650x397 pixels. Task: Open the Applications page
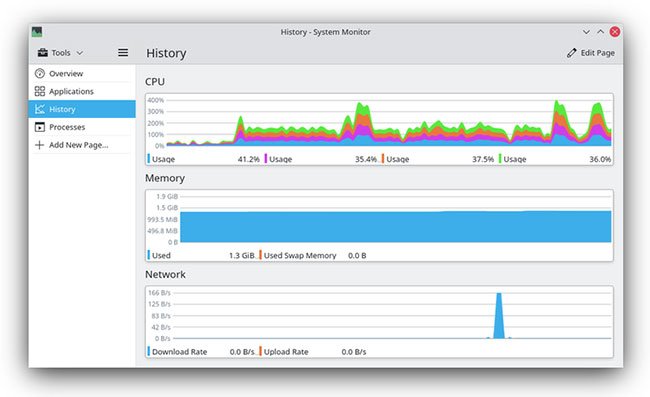(x=82, y=92)
